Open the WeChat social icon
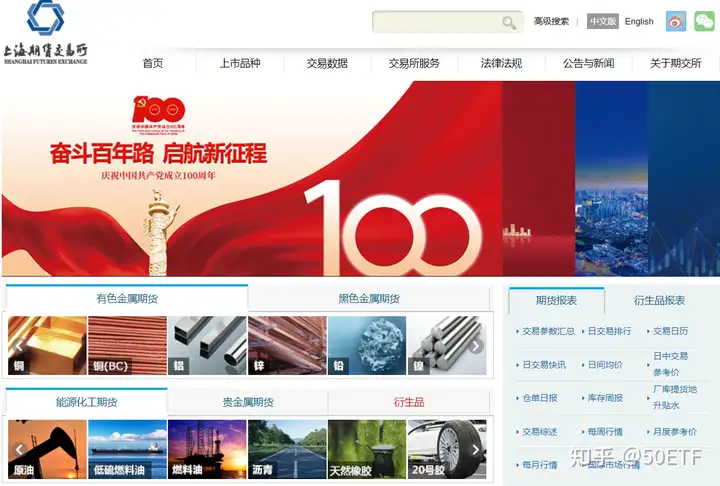This screenshot has width=720, height=486. (x=704, y=22)
